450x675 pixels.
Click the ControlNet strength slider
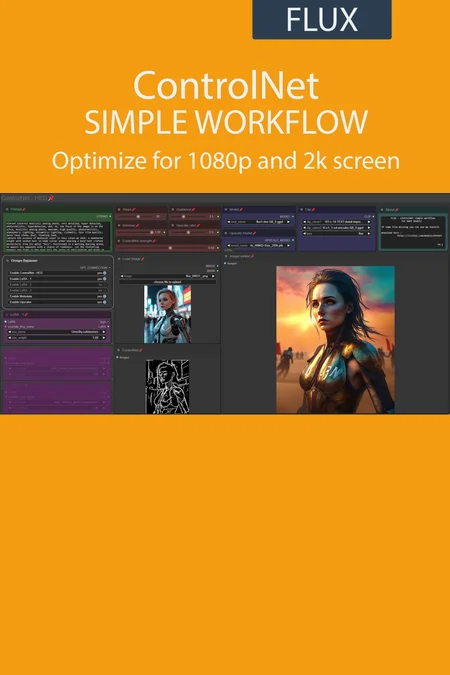click(x=168, y=248)
